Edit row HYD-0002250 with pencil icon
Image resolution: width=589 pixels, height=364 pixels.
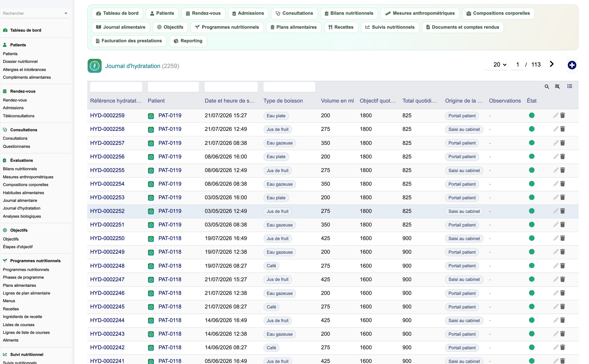tap(556, 238)
